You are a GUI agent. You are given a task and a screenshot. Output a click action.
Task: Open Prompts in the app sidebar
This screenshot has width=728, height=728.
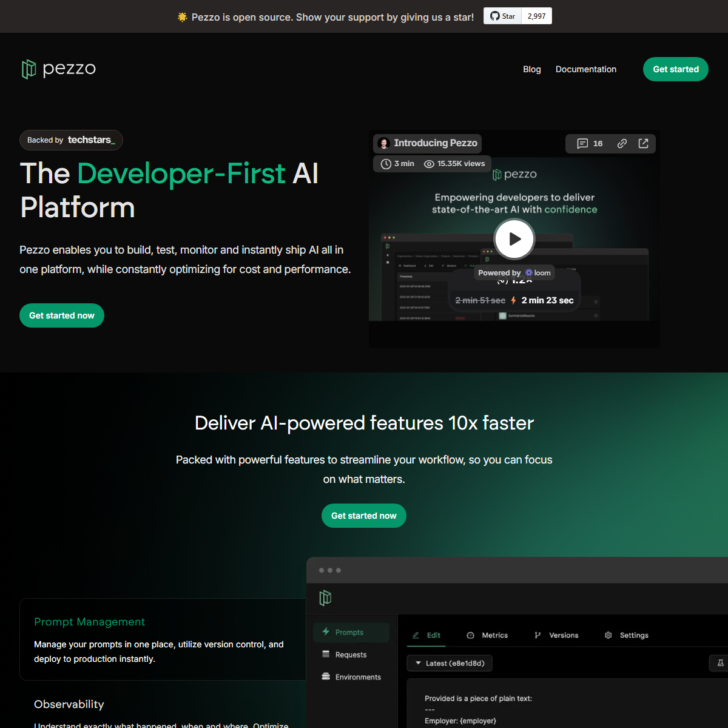(351, 632)
